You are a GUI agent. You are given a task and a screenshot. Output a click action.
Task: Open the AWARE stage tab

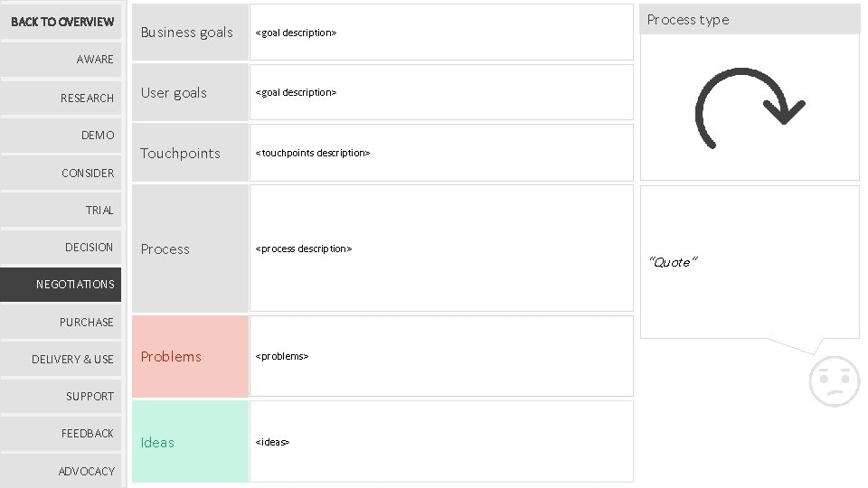[62, 60]
